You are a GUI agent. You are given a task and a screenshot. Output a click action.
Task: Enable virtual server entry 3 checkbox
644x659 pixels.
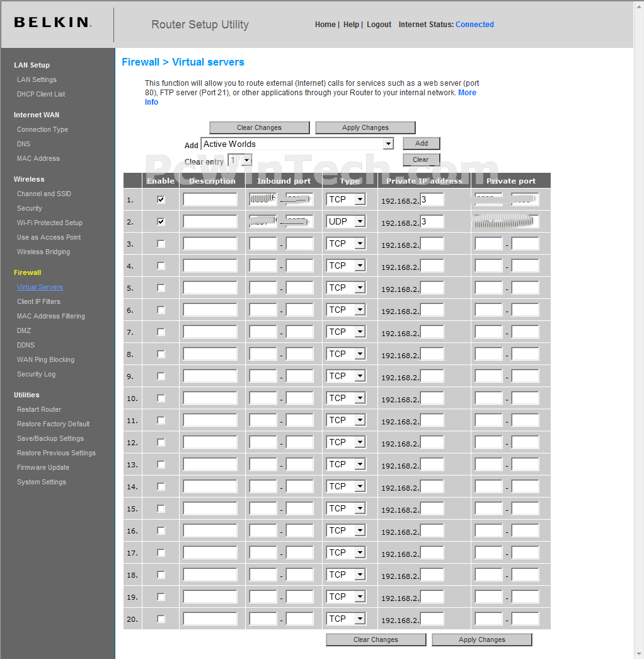tap(161, 244)
